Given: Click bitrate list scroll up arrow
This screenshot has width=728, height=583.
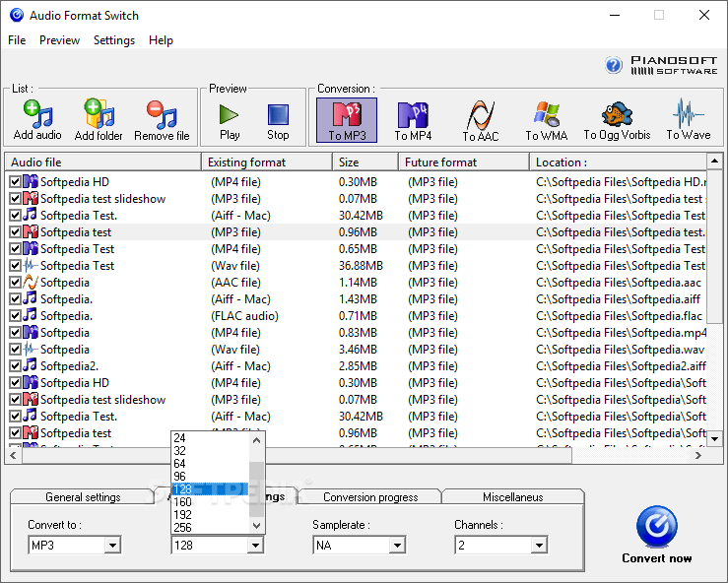Looking at the screenshot, I should coord(256,440).
